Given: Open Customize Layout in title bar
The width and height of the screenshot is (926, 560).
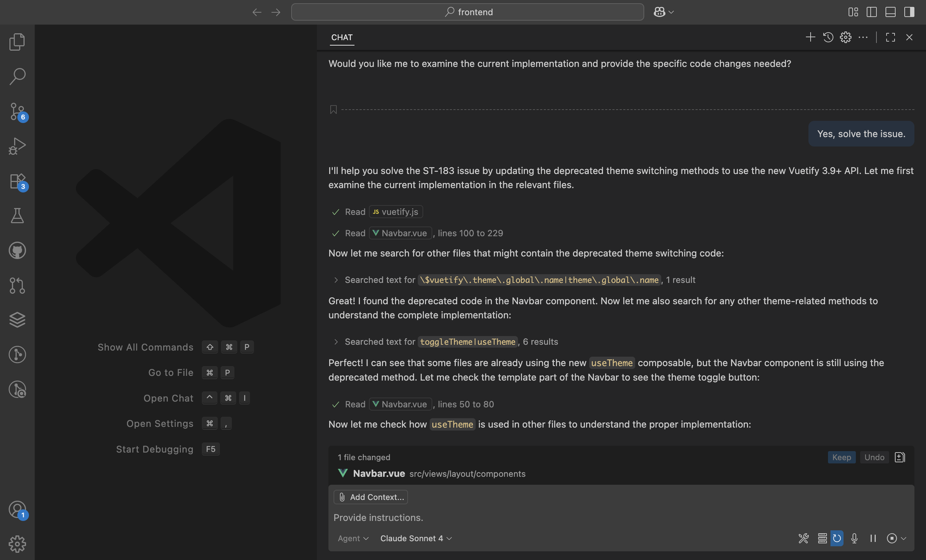Looking at the screenshot, I should point(853,12).
